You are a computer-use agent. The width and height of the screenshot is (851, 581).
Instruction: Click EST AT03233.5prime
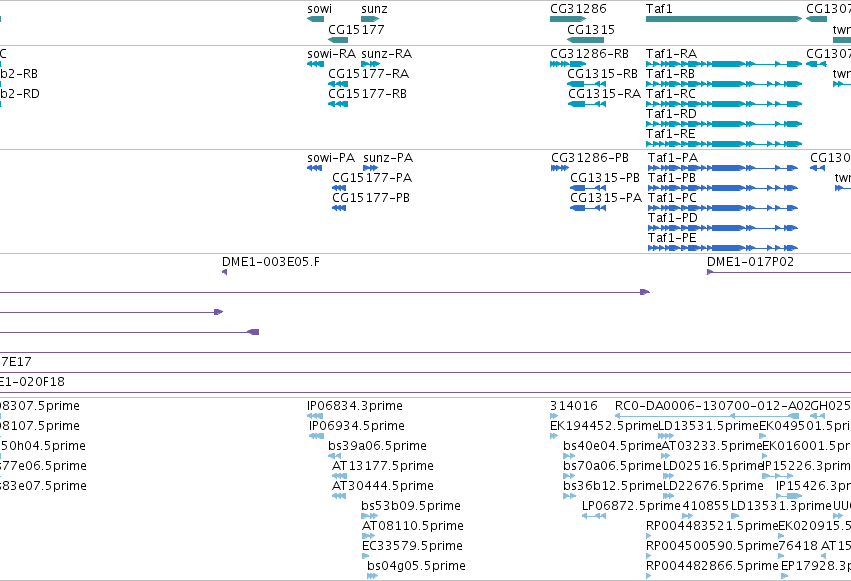(712, 446)
